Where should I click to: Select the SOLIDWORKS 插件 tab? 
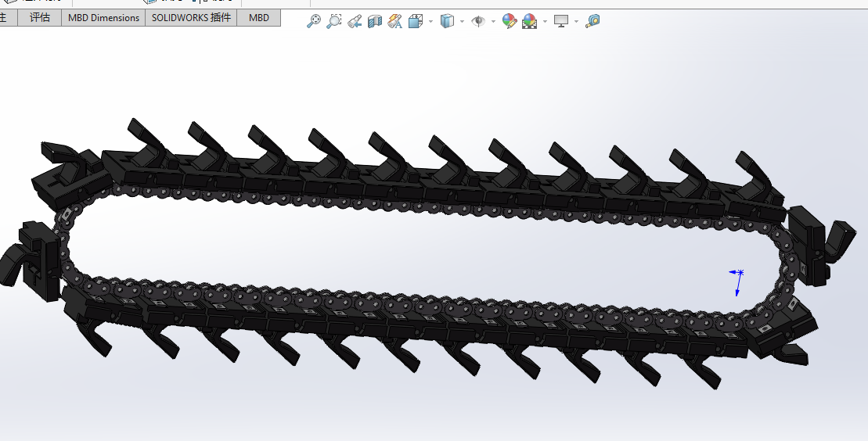click(191, 18)
